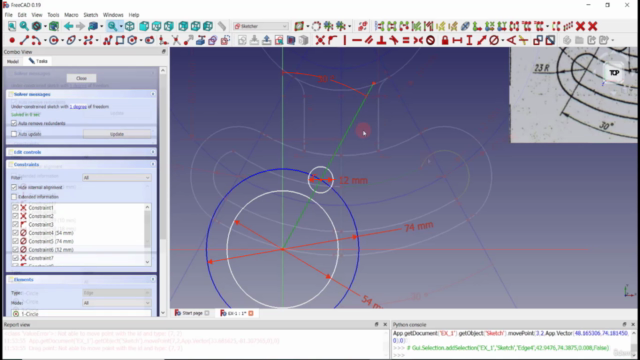Open constraints Filter dropdown

(x=117, y=178)
